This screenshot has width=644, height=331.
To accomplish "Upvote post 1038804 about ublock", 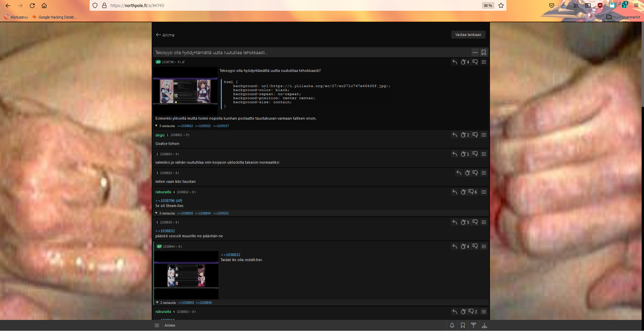I will click(465, 154).
